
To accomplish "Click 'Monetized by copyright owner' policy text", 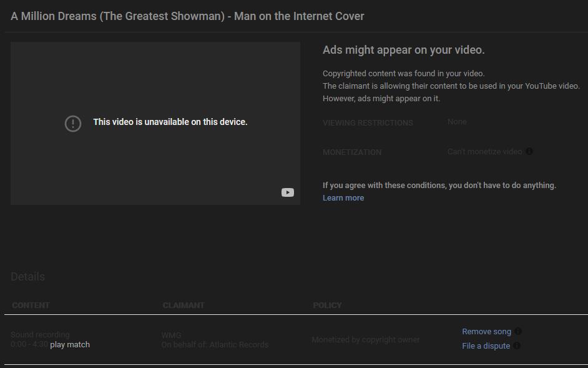I will [x=366, y=340].
